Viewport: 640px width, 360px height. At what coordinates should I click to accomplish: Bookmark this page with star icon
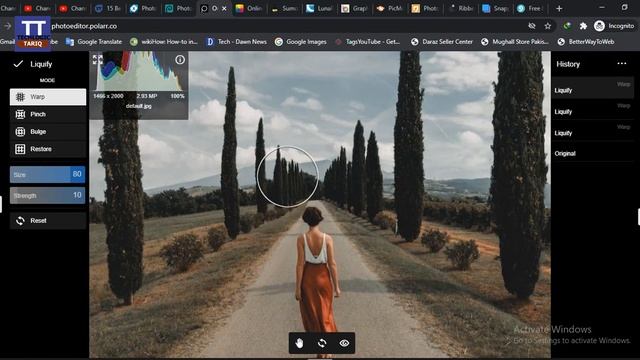(548, 26)
